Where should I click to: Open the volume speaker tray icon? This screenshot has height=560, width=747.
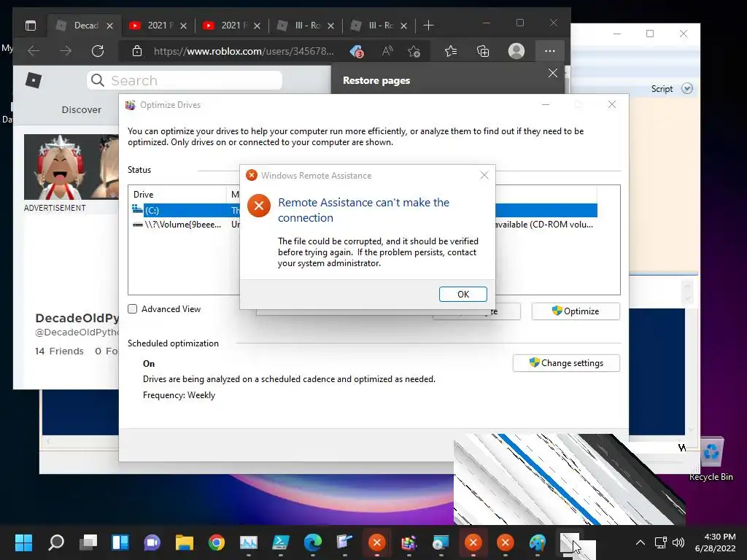tap(678, 542)
